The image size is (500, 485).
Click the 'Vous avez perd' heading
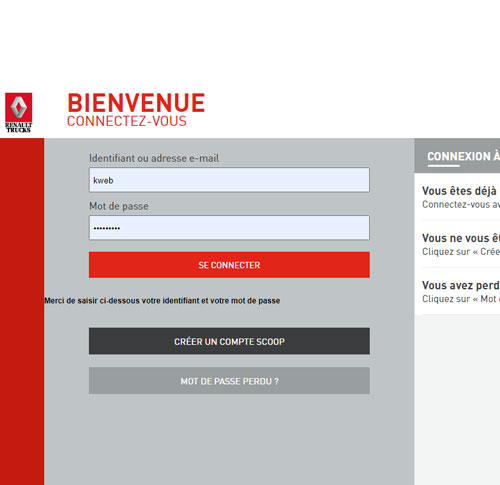point(461,286)
